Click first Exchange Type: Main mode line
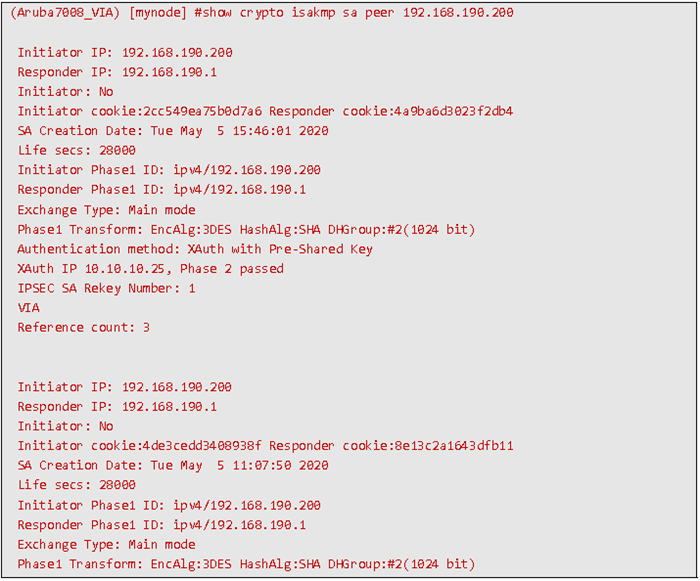This screenshot has width=700, height=581. (106, 210)
